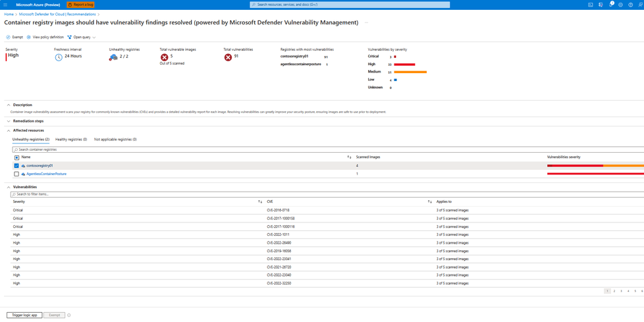This screenshot has width=644, height=322.
Task: Switch to Unhealthy registries (2) tab
Action: pyautogui.click(x=31, y=140)
